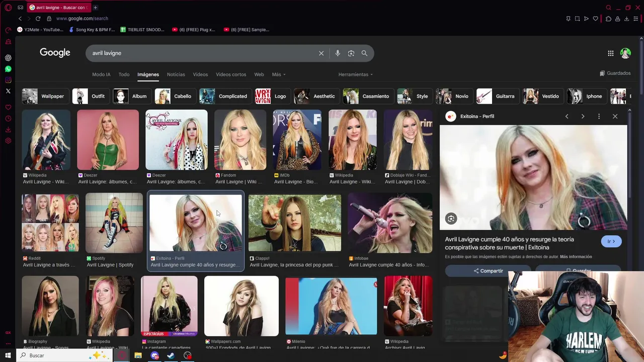Click the site lock security icon
Viewport: 644px width, 362px height.
coord(49,19)
